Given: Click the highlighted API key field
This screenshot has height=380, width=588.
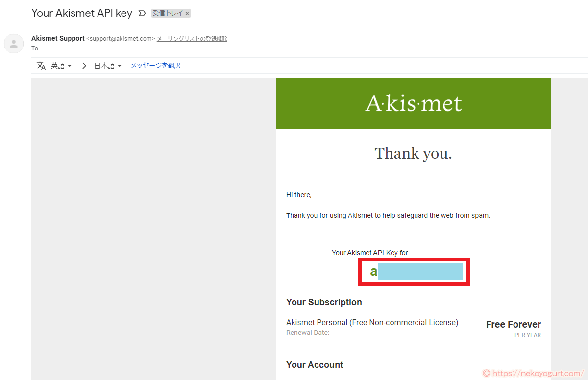Looking at the screenshot, I should 415,272.
